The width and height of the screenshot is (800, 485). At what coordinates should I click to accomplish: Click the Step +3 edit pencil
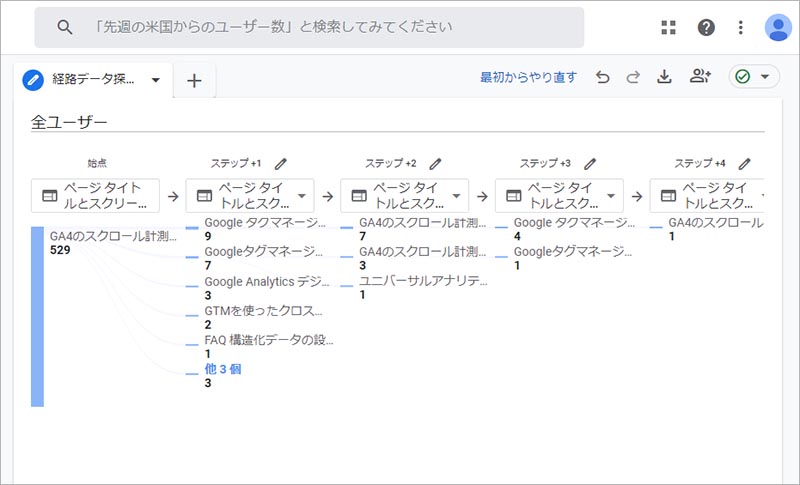tap(590, 163)
